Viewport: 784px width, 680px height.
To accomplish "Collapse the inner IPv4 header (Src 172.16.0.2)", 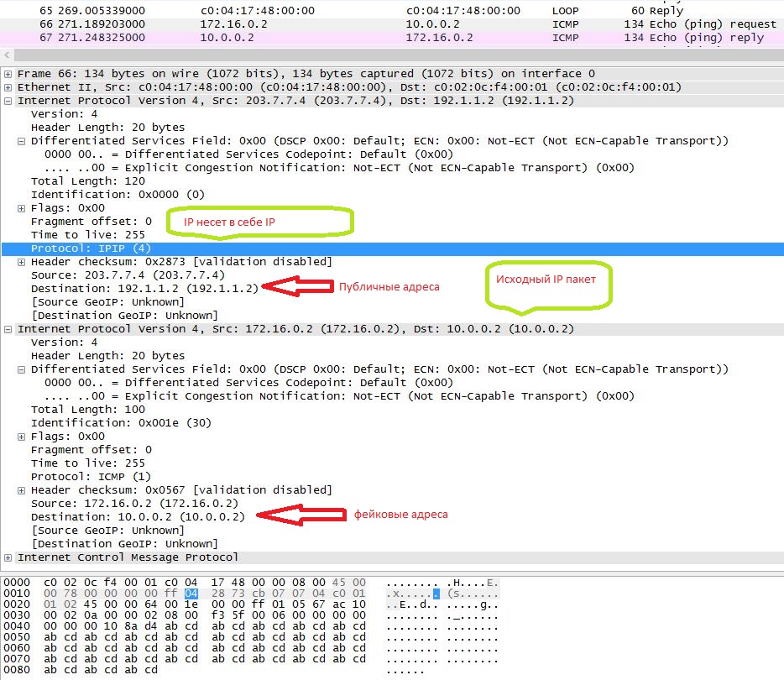I will 8,329.
